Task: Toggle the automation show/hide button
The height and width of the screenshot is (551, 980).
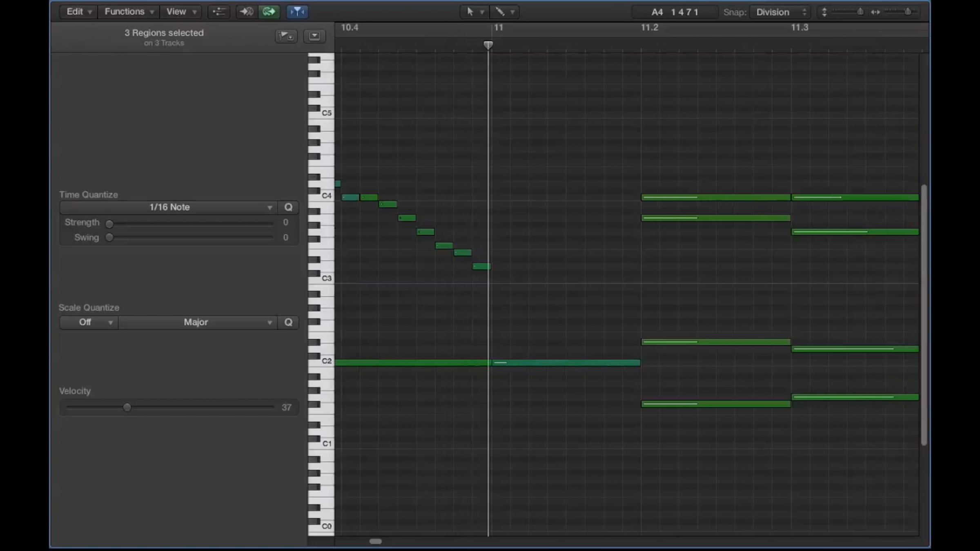Action: [219, 12]
